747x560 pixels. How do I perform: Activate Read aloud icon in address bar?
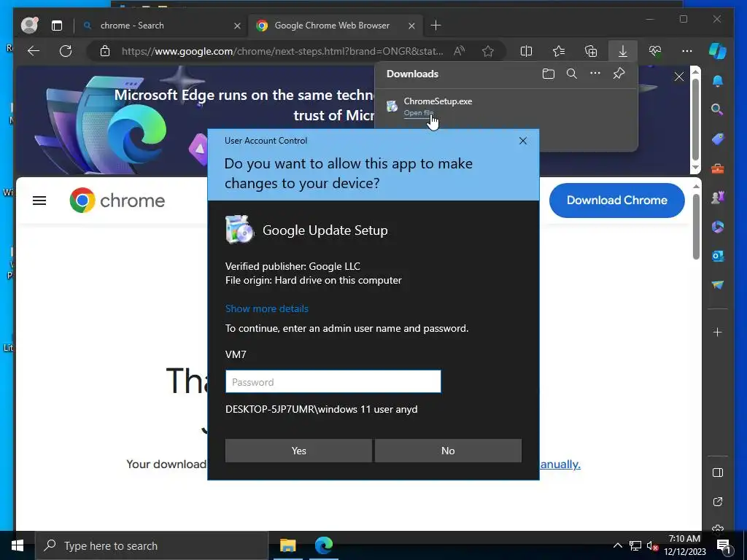(459, 51)
